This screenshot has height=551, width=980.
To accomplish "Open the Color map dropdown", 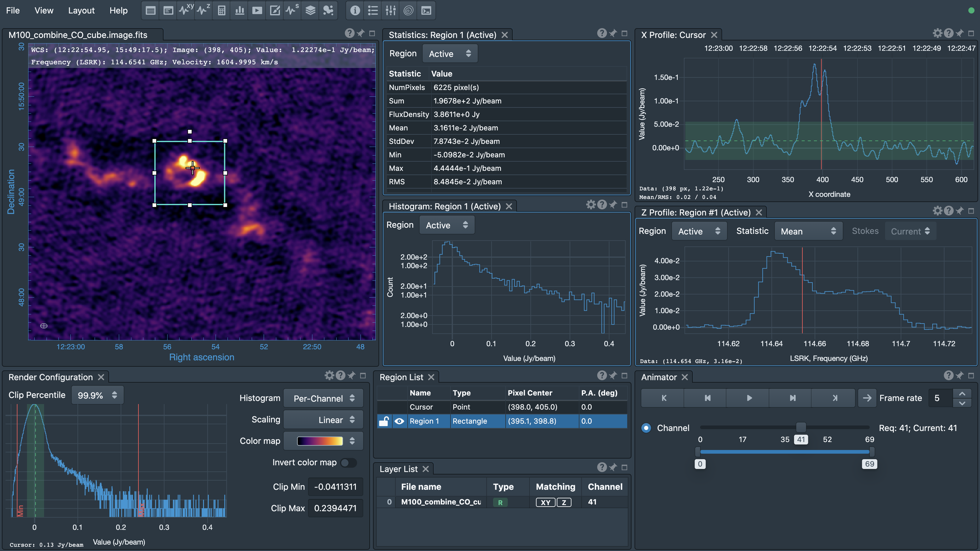I will point(323,441).
